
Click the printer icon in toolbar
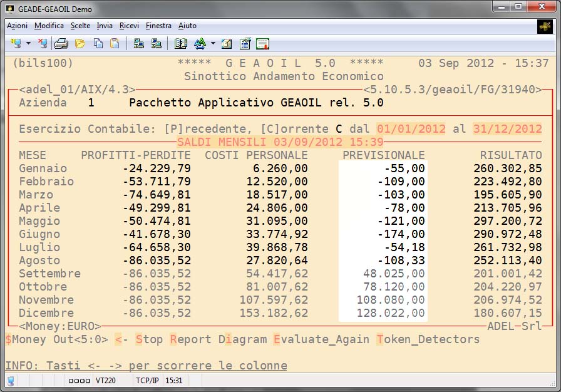click(61, 44)
